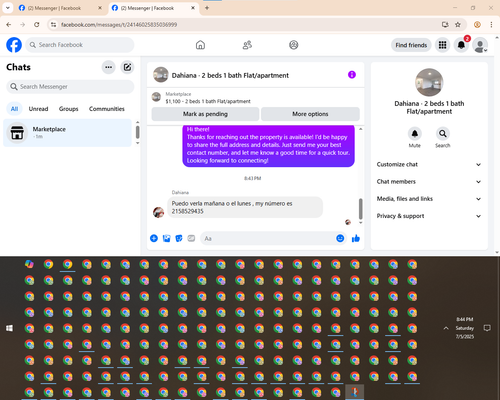Open the Facebook logo home link
Viewport: 500px width, 400px height.
[14, 45]
